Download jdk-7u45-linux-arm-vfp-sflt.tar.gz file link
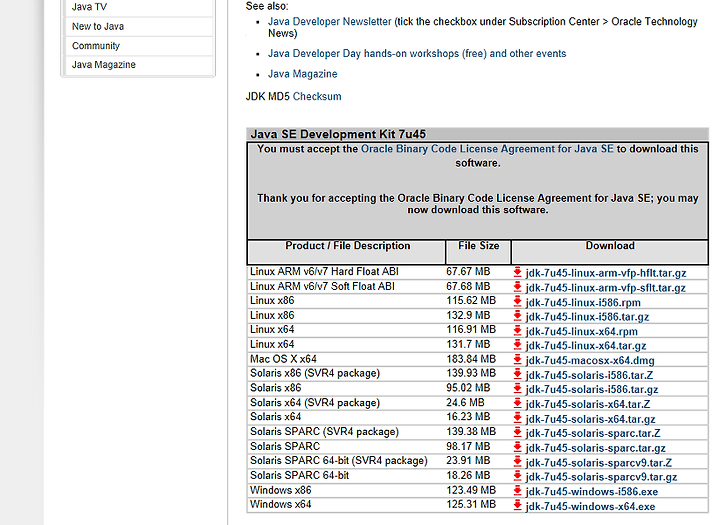The width and height of the screenshot is (720, 525). [606, 288]
